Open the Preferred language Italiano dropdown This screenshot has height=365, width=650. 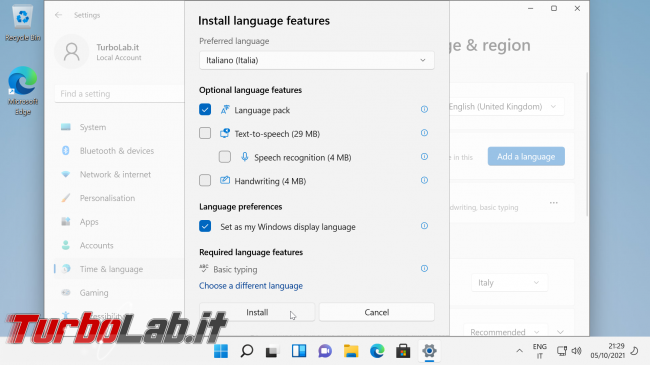tap(317, 60)
